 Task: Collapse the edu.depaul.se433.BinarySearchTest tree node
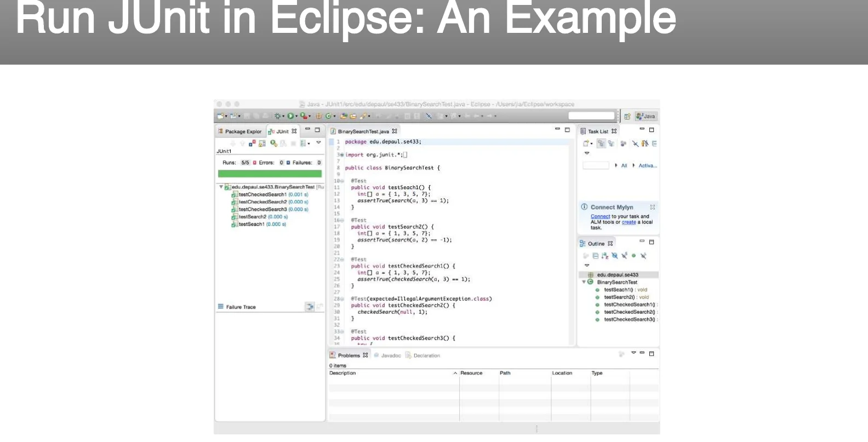221,187
